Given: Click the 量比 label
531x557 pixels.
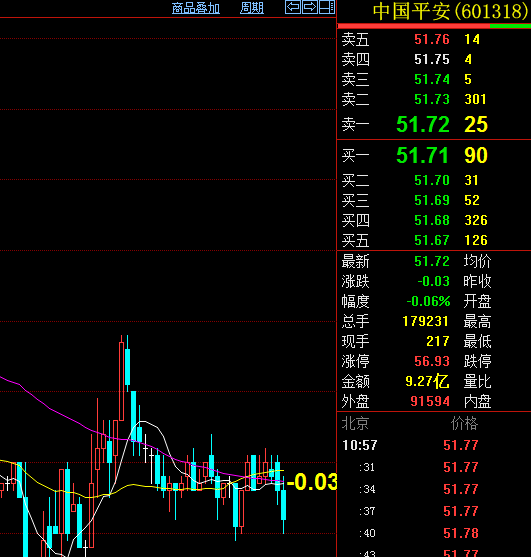Looking at the screenshot, I should click(477, 382).
